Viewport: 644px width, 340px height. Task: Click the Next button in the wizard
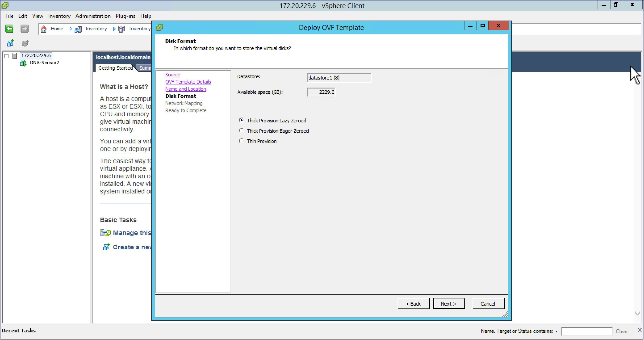(x=449, y=303)
